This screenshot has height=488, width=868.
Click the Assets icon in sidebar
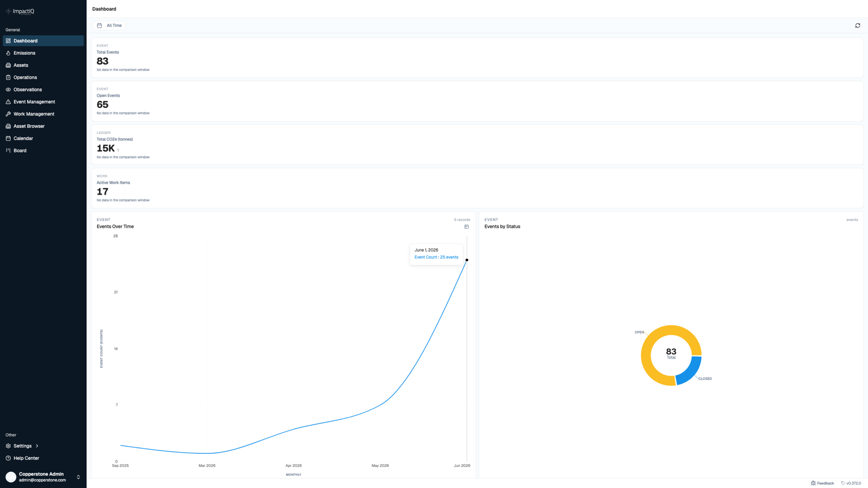point(8,65)
